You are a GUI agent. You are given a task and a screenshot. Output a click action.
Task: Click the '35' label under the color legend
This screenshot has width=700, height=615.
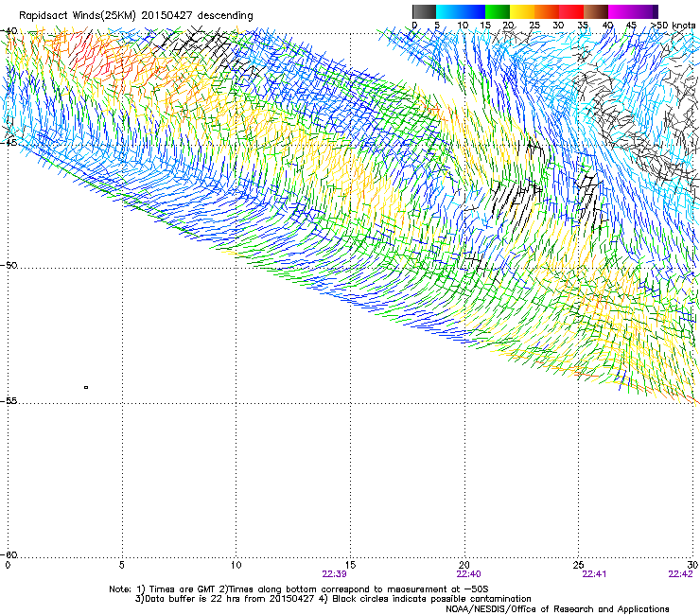[x=583, y=25]
